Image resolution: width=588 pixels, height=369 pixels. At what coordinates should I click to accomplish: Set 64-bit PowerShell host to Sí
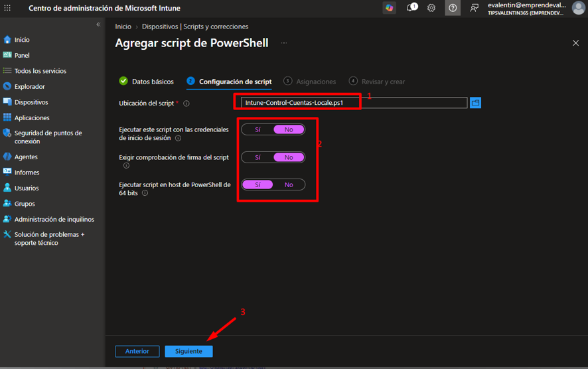pyautogui.click(x=257, y=185)
